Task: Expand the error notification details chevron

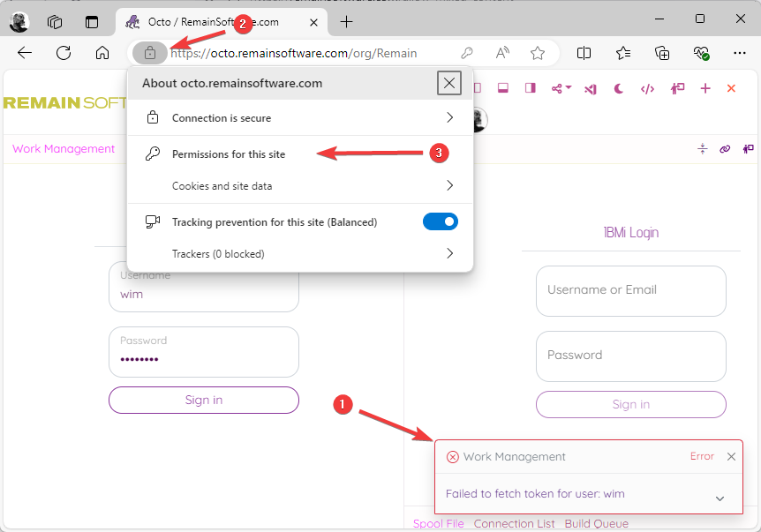Action: [x=720, y=498]
